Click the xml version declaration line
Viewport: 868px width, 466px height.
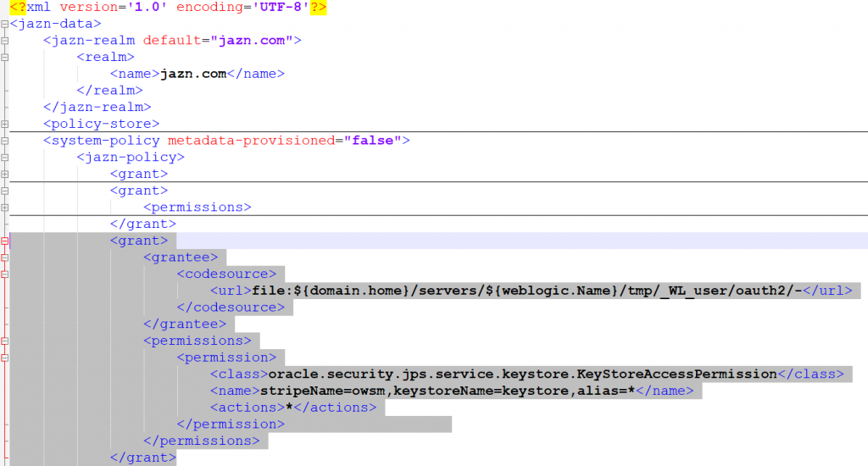point(169,7)
